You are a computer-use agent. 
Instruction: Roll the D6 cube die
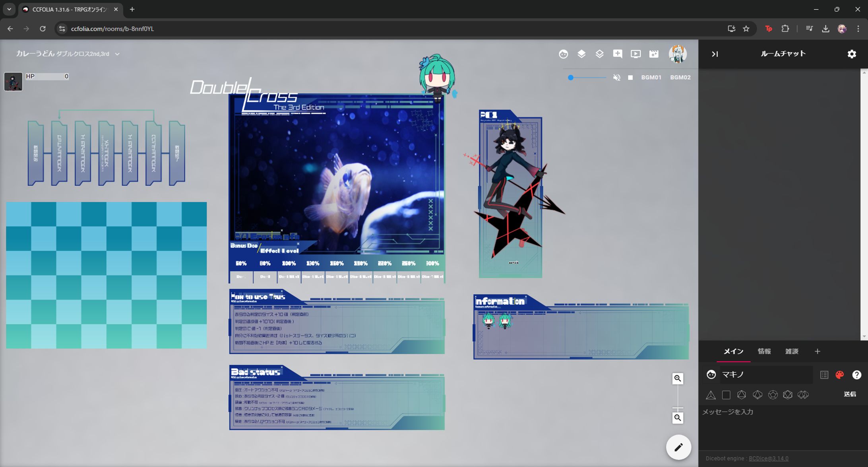pos(726,395)
